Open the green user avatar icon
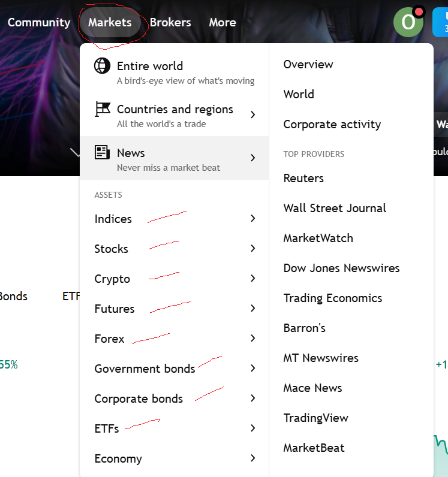 408,22
